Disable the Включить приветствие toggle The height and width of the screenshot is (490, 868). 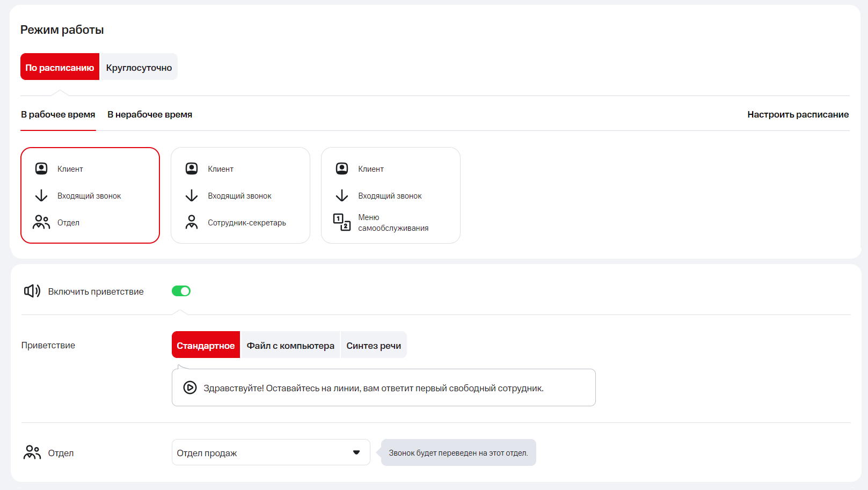[181, 291]
